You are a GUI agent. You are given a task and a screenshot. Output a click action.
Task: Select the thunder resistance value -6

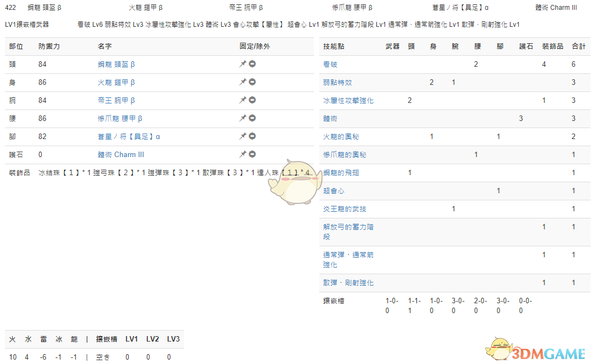click(43, 357)
